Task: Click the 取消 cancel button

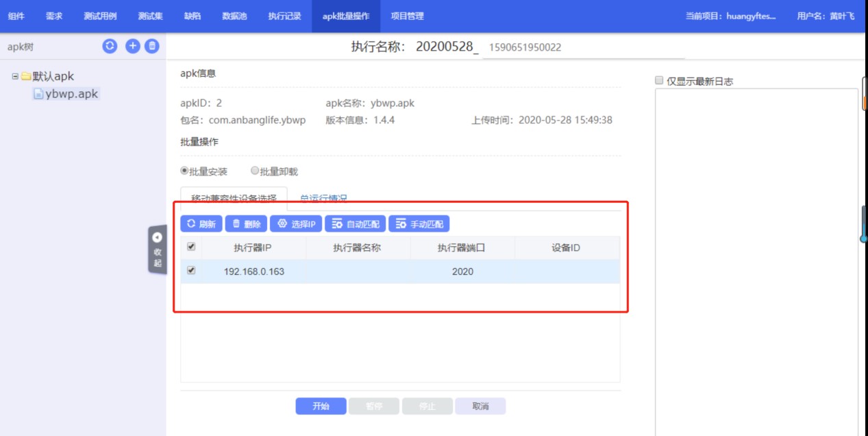Action: tap(480, 406)
